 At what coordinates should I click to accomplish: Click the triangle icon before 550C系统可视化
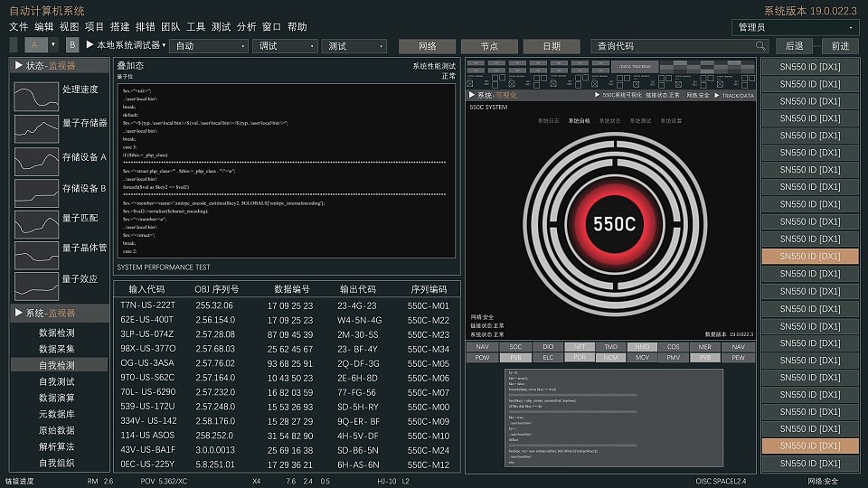click(x=597, y=95)
